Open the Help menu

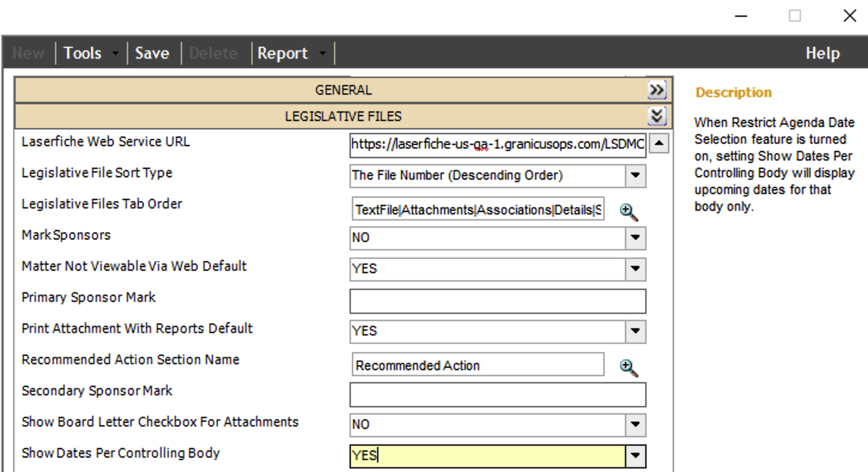(823, 53)
